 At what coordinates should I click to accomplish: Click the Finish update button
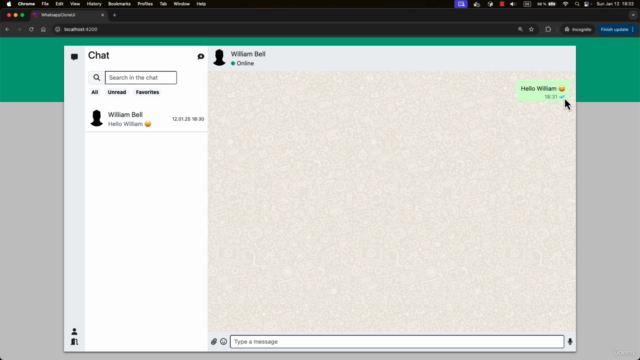coord(617,29)
